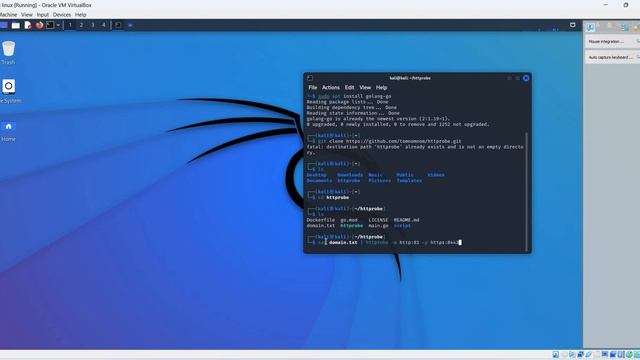Close the terminal with the blue circle button
Viewport: 640px width, 360px height.
[x=526, y=78]
